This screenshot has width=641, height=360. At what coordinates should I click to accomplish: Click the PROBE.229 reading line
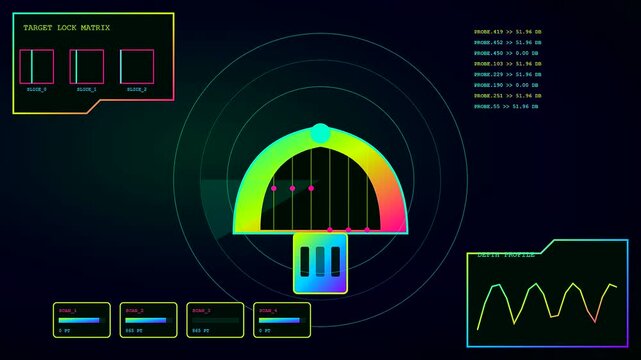tap(508, 74)
